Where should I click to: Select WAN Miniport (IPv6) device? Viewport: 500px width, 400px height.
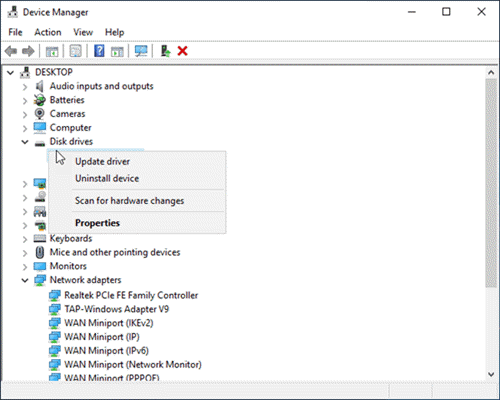click(x=106, y=351)
